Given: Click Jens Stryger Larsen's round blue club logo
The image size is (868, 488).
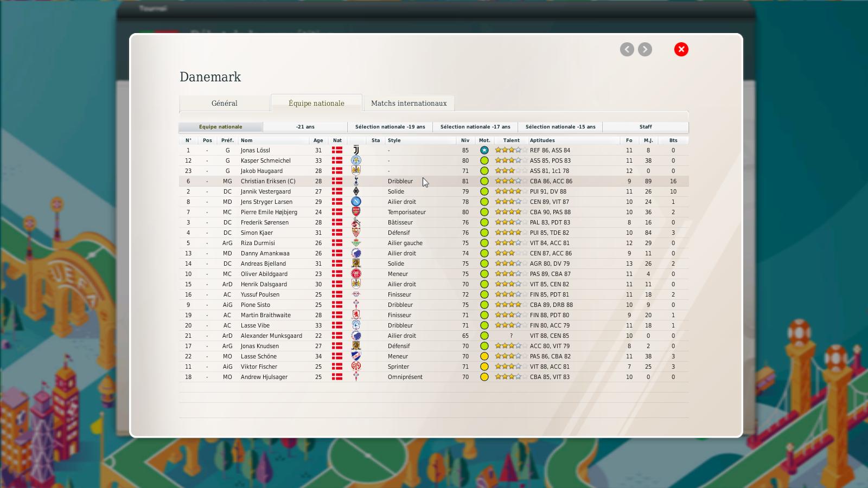Looking at the screenshot, I should [x=356, y=202].
